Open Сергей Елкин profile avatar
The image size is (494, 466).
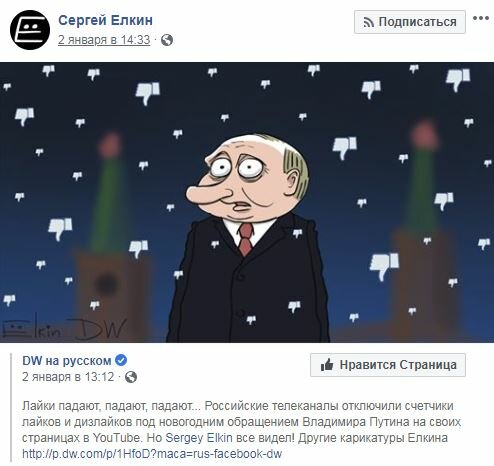coord(30,30)
